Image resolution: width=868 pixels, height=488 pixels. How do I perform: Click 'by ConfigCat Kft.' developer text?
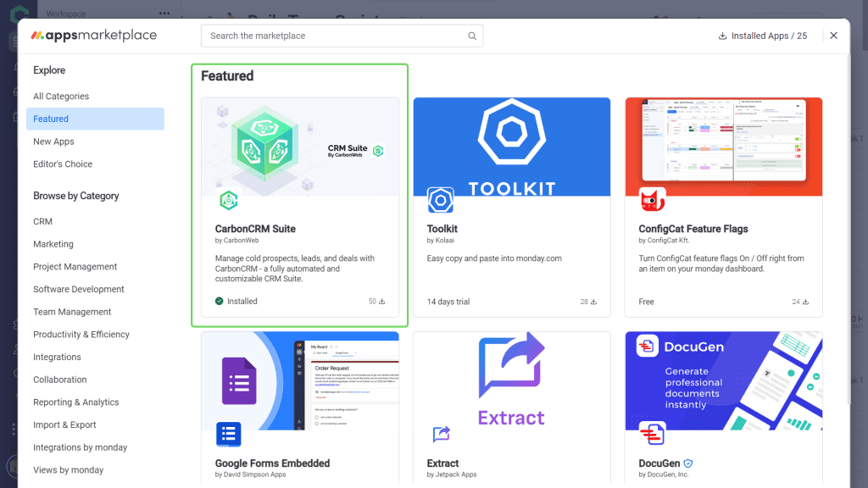(x=664, y=241)
